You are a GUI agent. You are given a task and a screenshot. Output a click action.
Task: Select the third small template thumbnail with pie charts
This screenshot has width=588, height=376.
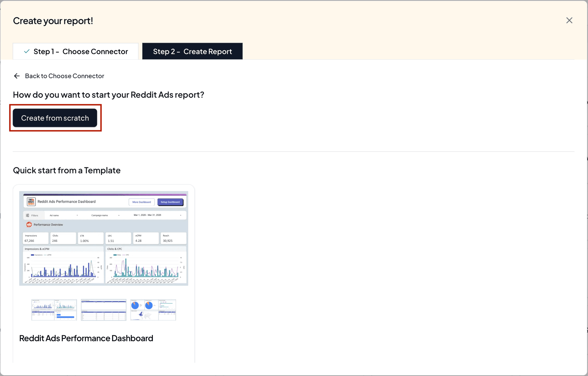coord(153,310)
